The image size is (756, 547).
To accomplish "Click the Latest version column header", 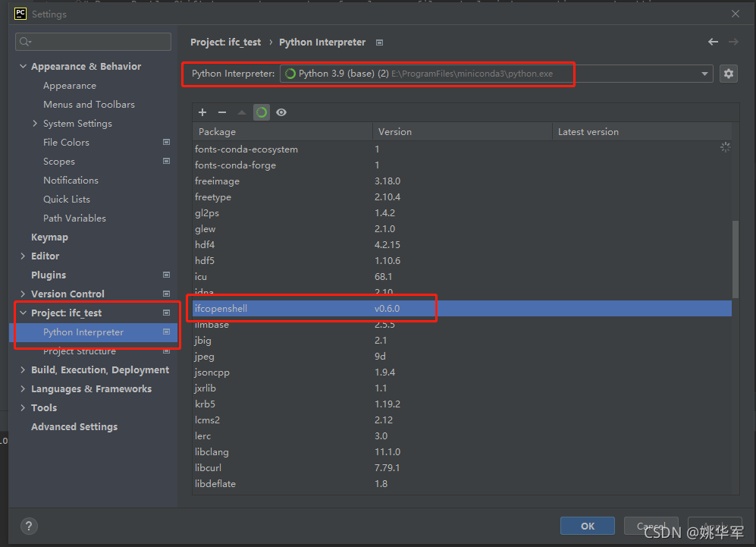I will click(642, 132).
